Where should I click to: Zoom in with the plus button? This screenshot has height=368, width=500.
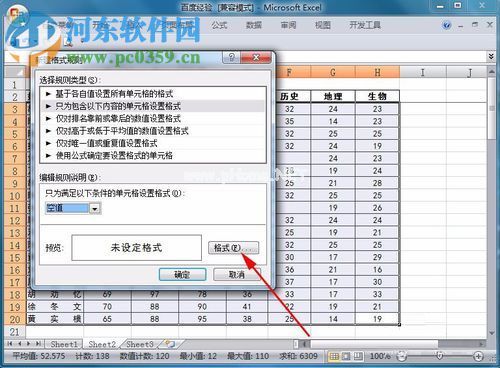[x=478, y=356]
